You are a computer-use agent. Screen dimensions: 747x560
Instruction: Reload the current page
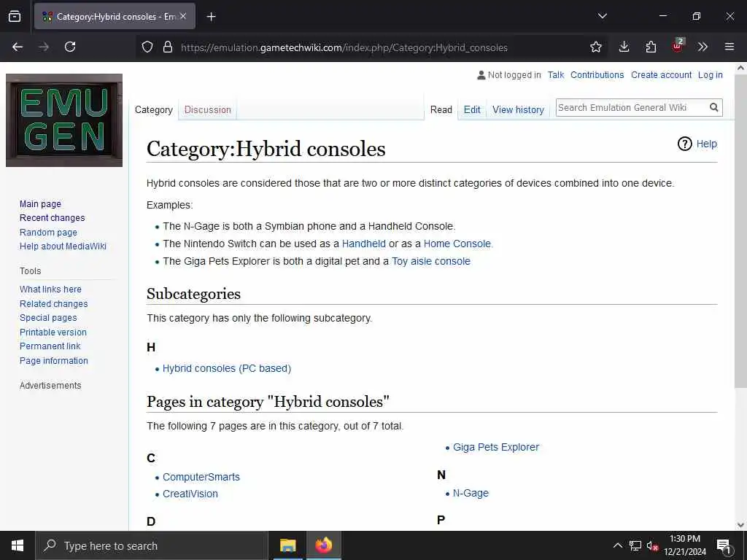pyautogui.click(x=70, y=47)
